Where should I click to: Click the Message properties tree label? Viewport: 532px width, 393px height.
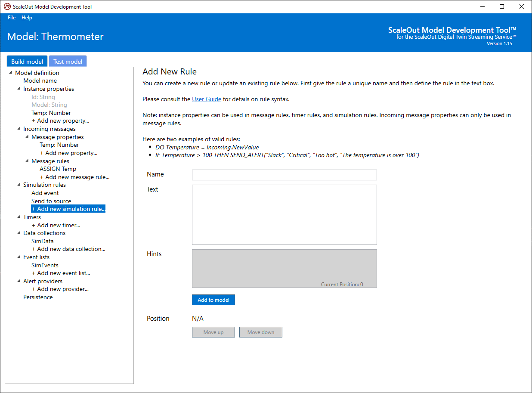[58, 137]
